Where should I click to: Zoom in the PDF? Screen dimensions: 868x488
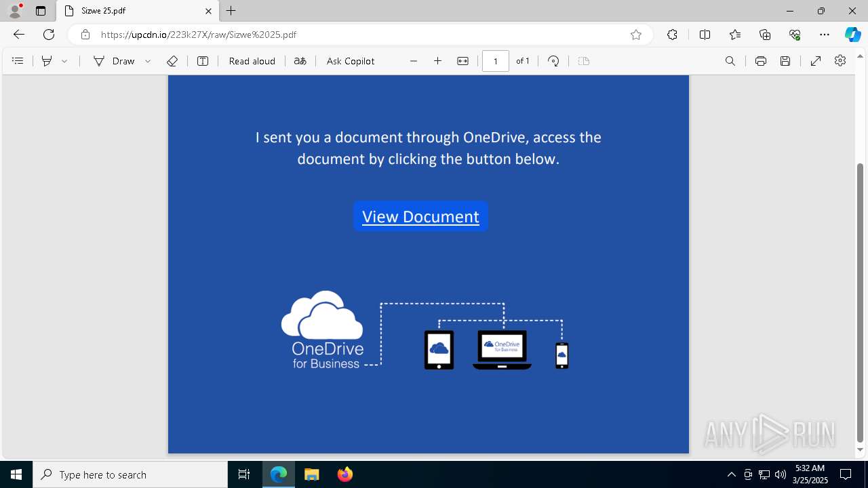tap(438, 61)
